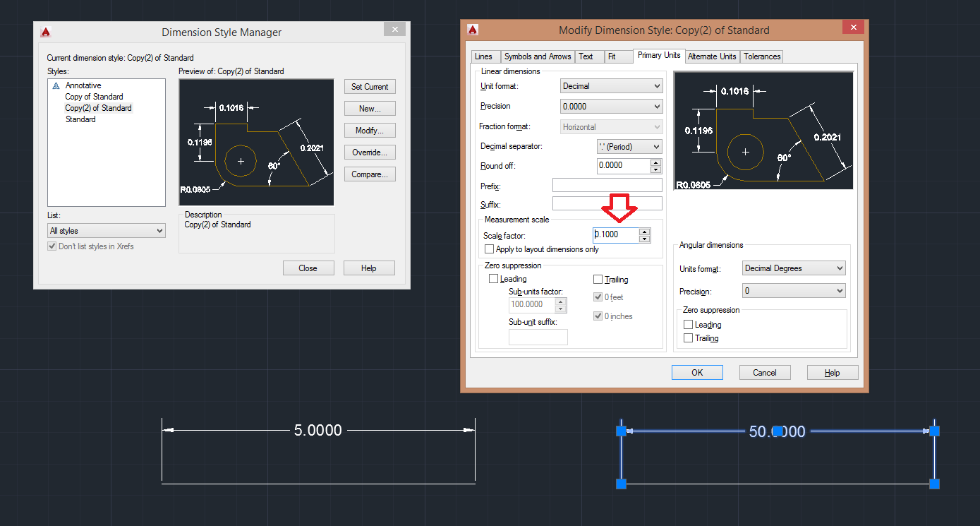Click the top-left blue grip of selected dimension
Image resolution: width=980 pixels, height=526 pixels.
tap(622, 431)
